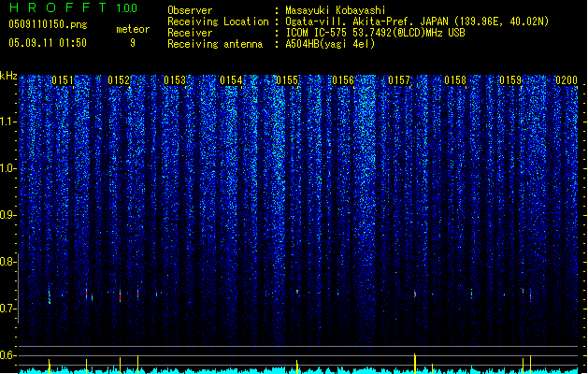
Task: Click the 0200 time label
Action: tap(566, 80)
